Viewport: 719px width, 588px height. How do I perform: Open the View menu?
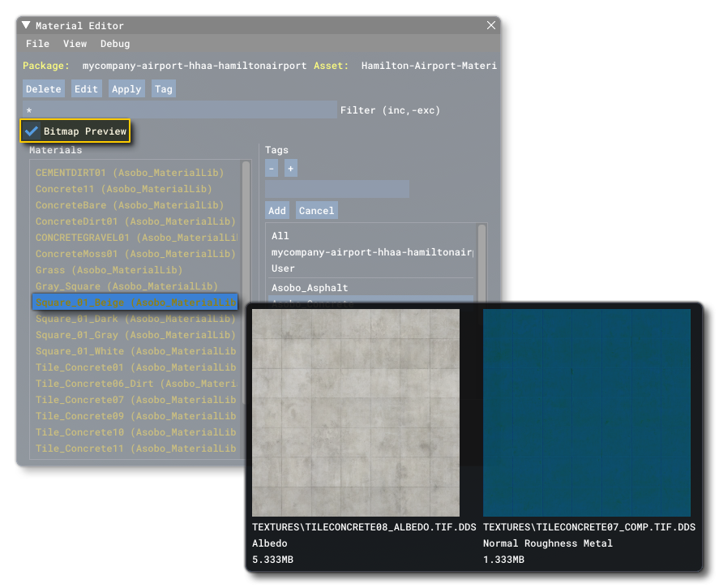(75, 44)
